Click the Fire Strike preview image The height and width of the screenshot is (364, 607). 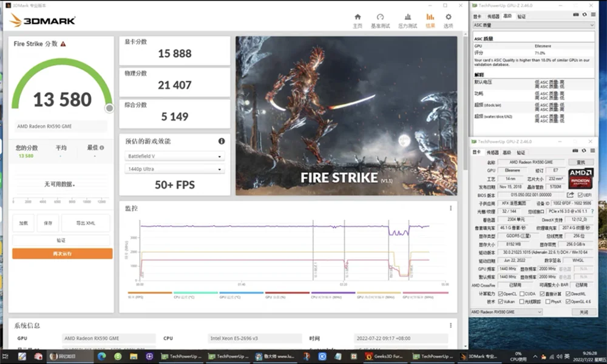coord(346,115)
